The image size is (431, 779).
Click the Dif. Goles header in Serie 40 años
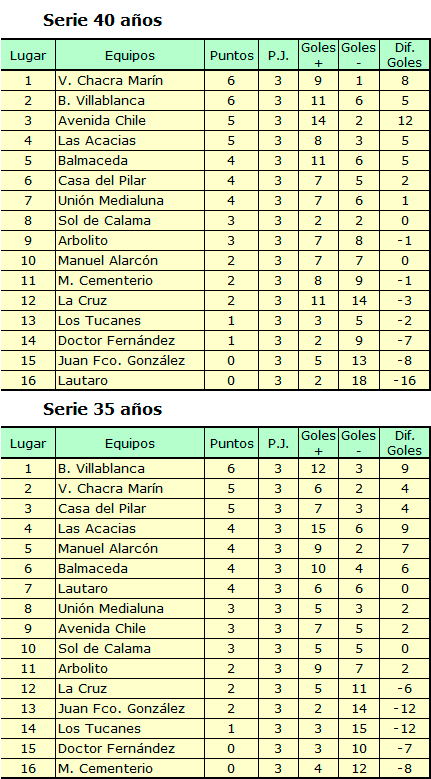pos(405,55)
